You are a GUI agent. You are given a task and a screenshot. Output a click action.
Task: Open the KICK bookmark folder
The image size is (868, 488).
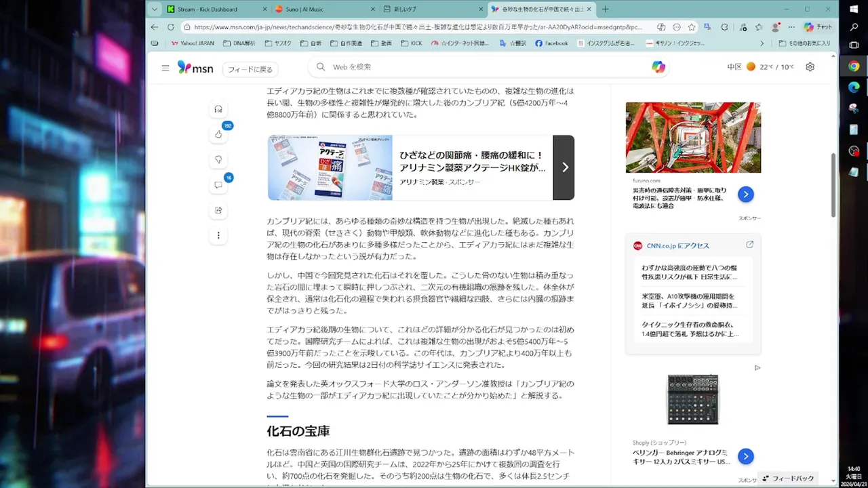pos(411,43)
